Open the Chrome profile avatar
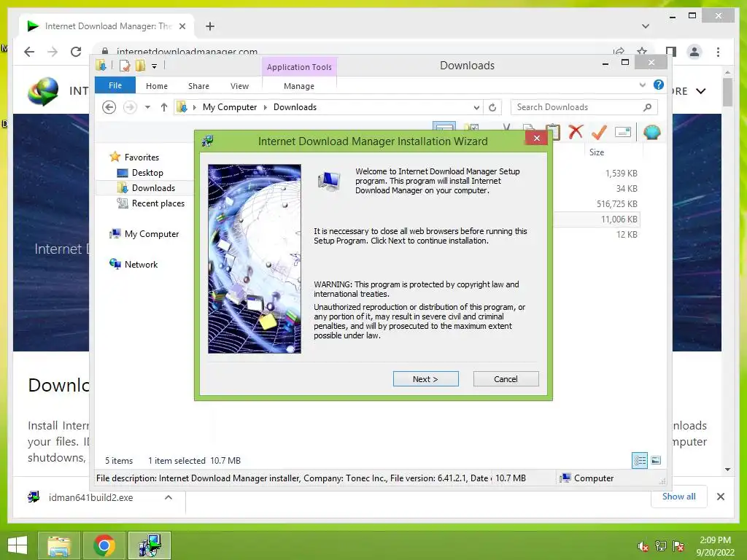 click(694, 52)
